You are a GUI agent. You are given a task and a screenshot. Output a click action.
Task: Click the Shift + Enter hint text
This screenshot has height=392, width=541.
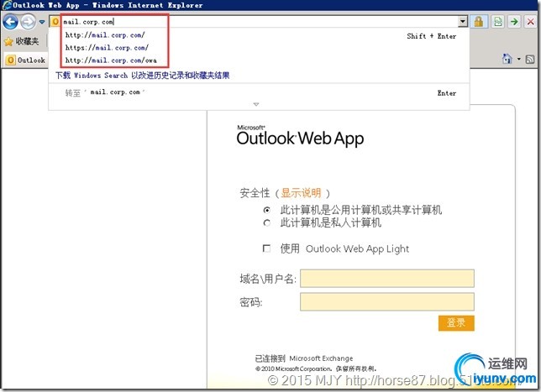[431, 36]
